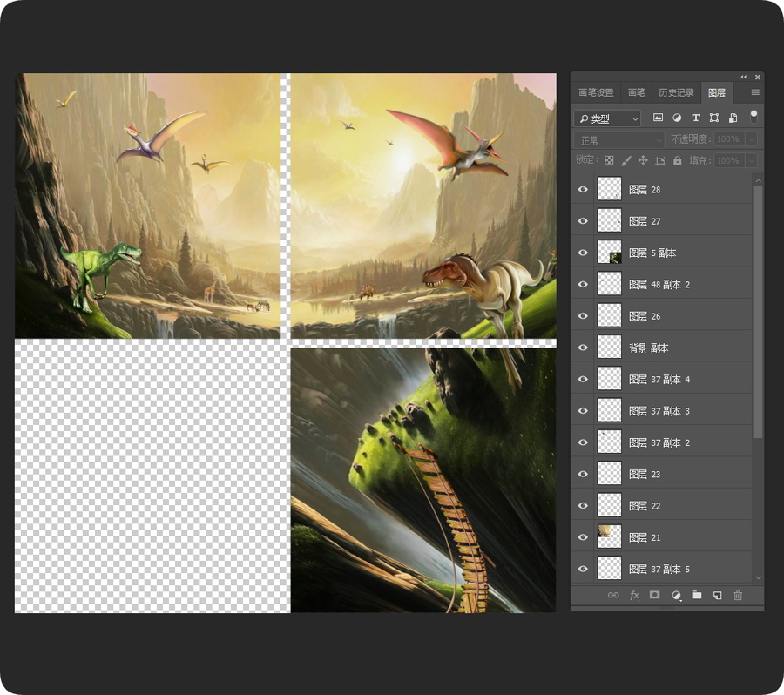The image size is (784, 695).
Task: Lock transparent pixels icon
Action: point(609,160)
